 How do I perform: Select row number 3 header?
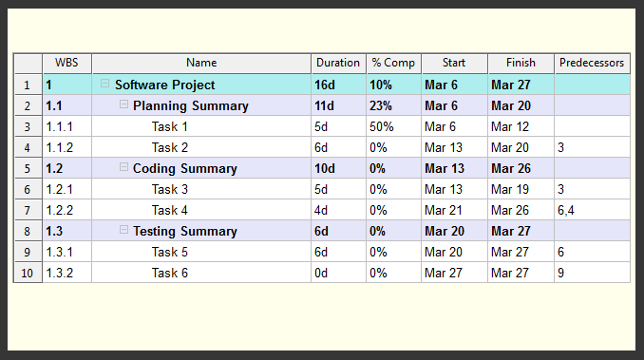pos(28,126)
